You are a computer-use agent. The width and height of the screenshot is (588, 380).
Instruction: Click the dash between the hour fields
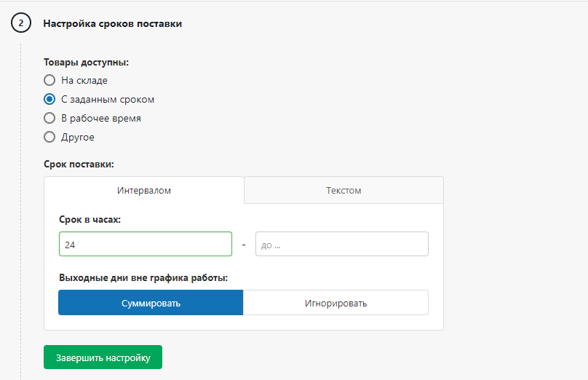(x=244, y=245)
